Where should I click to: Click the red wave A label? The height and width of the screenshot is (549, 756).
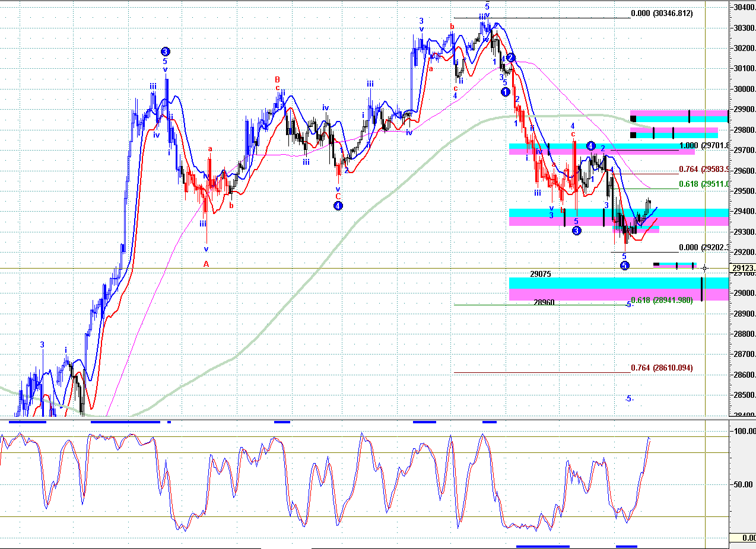coord(206,264)
